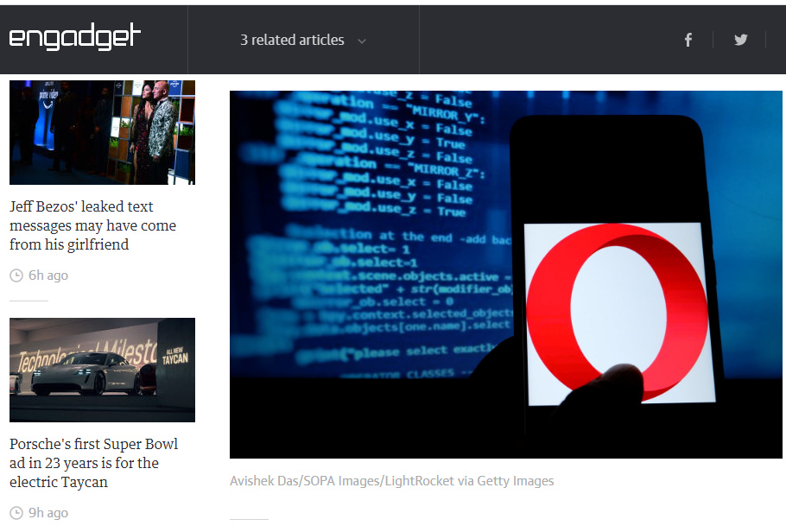Share article on Facebook
This screenshot has height=532, width=786.
pos(688,40)
